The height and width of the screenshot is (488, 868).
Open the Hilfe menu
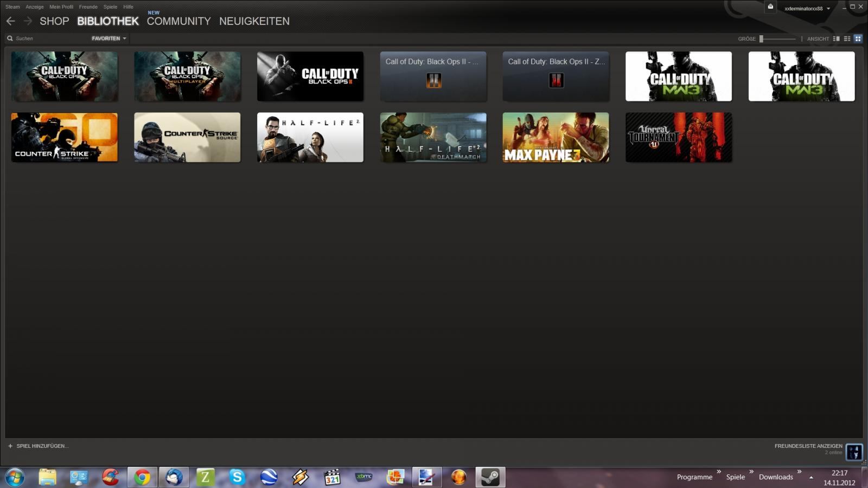pyautogui.click(x=128, y=7)
